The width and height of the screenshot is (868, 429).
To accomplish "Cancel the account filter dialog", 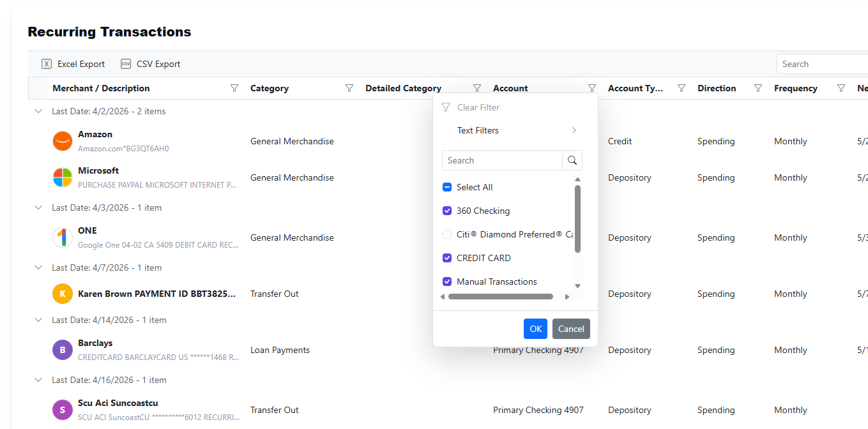I will (571, 329).
